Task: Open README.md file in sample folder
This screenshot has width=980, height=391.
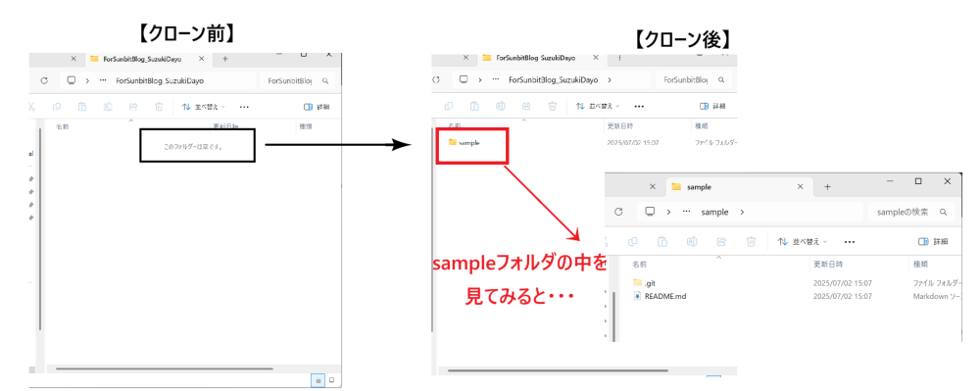Action: [x=665, y=296]
